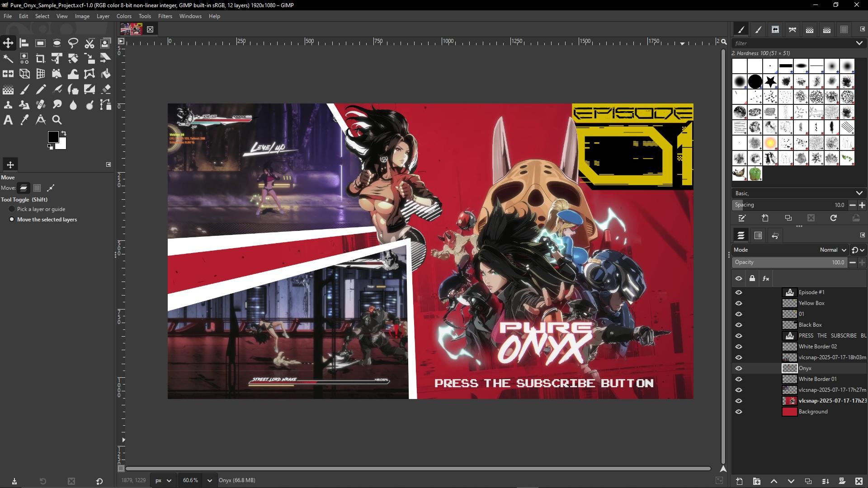This screenshot has height=488, width=868.
Task: Hide the White Border 02 layer
Action: [x=739, y=347]
